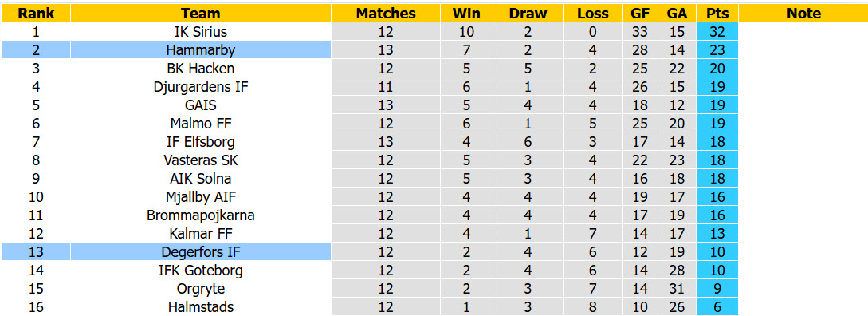Select the Team column header
This screenshot has width=868, height=316.
[x=200, y=14]
